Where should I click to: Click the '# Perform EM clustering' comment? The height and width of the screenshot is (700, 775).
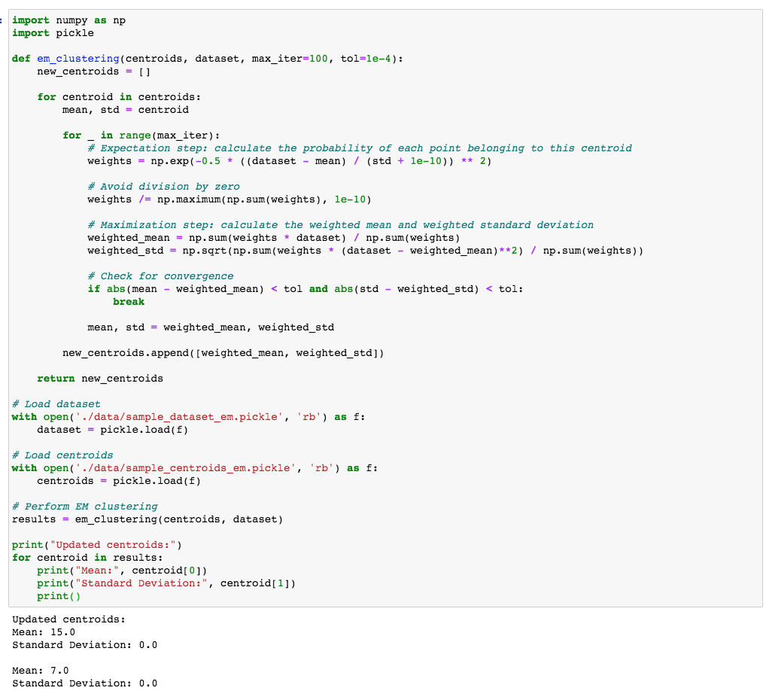coord(85,507)
